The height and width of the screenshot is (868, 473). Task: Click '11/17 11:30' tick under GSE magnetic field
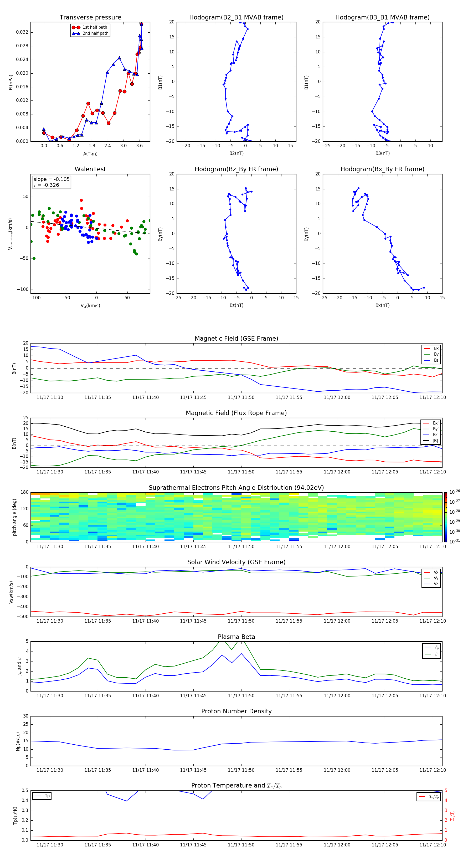point(50,397)
